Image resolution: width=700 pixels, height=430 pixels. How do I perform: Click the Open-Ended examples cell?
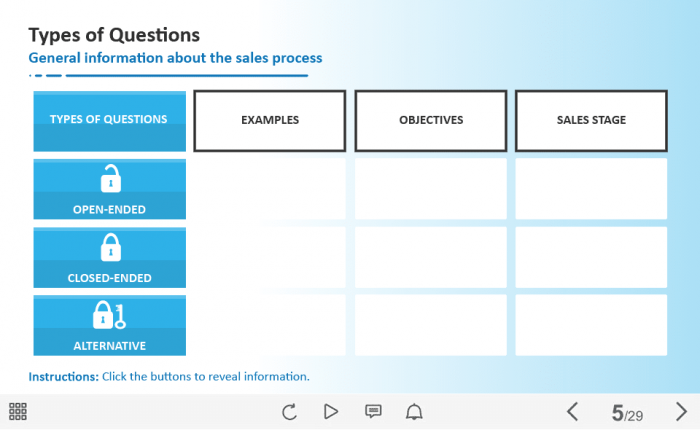pyautogui.click(x=270, y=189)
